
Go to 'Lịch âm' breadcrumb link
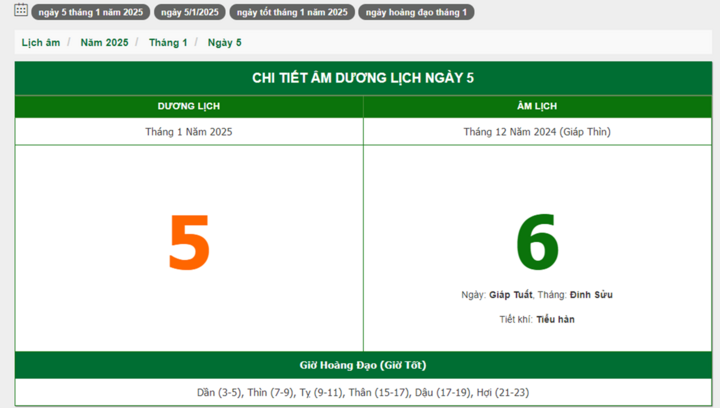coord(41,43)
